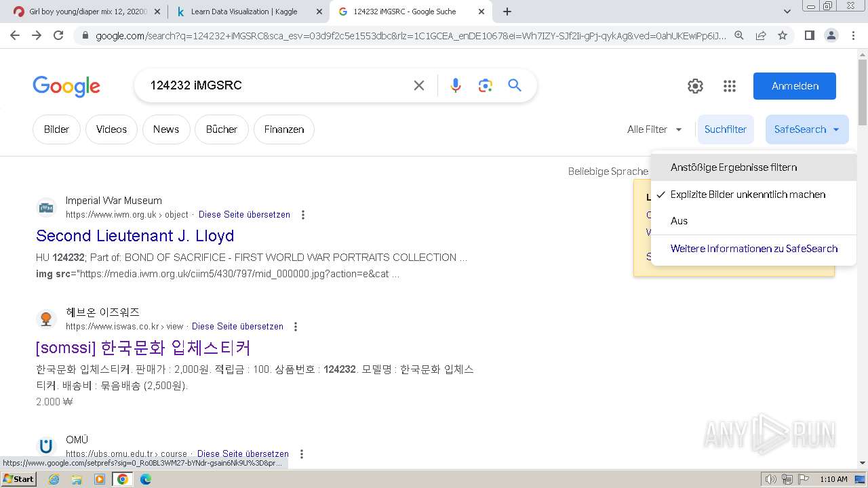868x488 pixels.
Task: Open volume control in system tray
Action: tap(771, 479)
